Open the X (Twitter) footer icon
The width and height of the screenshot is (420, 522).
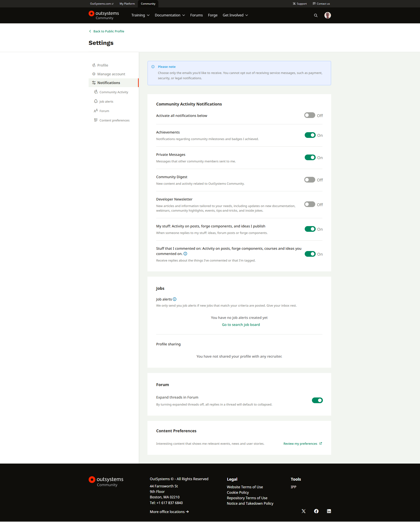coord(303,511)
